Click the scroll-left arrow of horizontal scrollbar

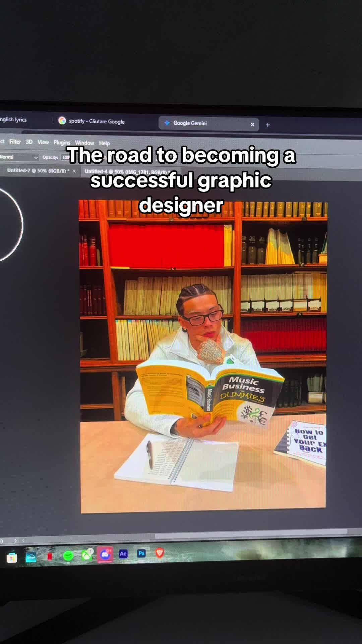(23, 541)
